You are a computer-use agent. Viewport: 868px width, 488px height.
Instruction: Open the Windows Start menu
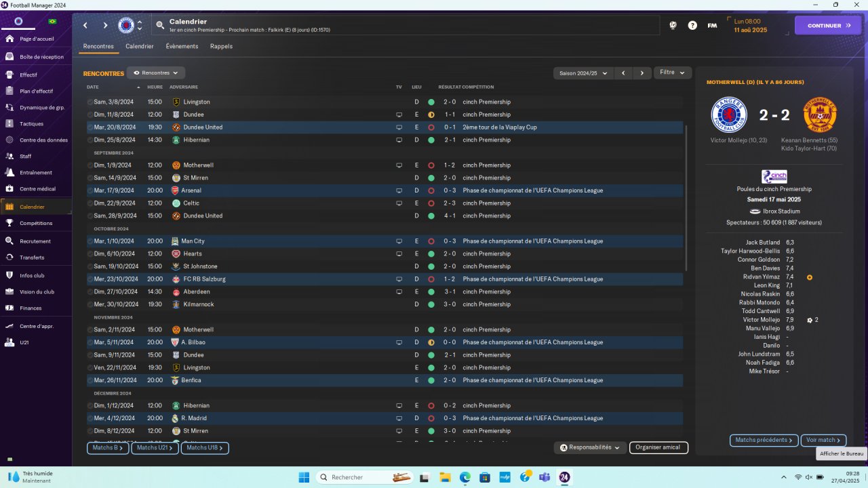pos(303,477)
